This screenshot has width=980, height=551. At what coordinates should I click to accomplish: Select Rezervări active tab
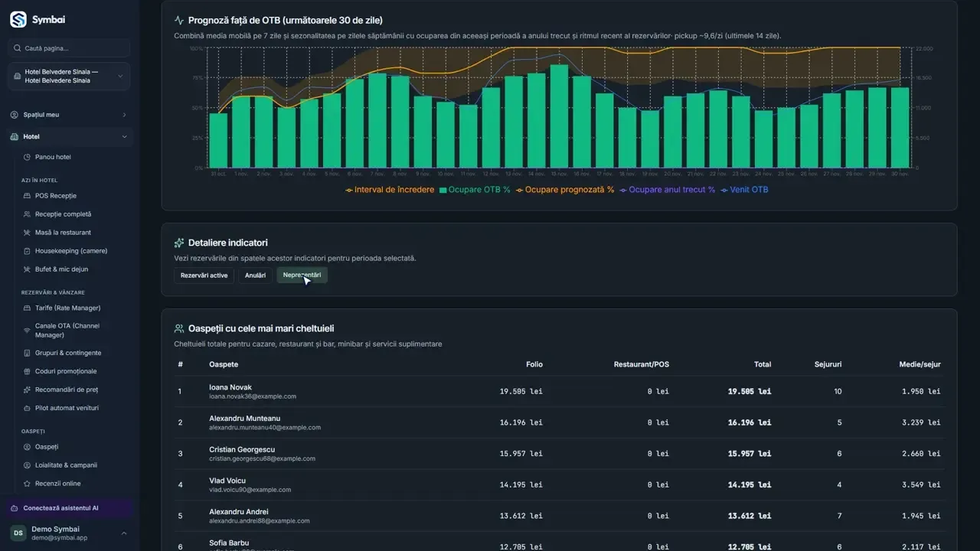[204, 275]
